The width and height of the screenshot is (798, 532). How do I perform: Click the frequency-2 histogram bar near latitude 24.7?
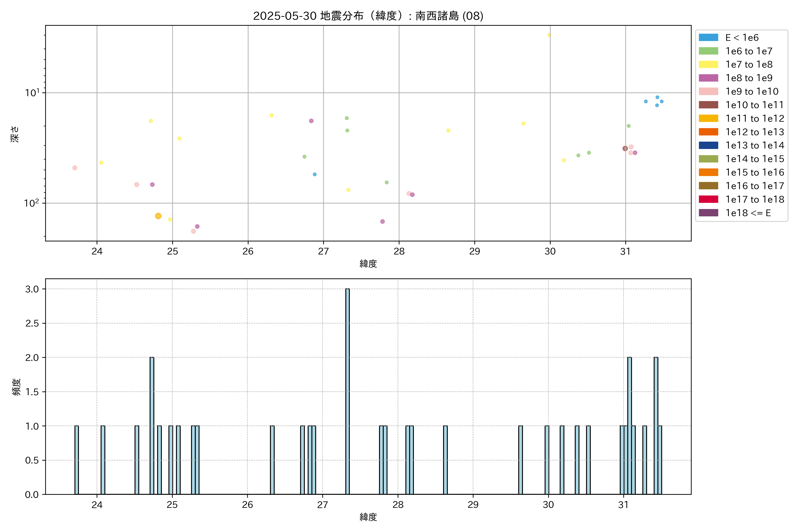(152, 425)
